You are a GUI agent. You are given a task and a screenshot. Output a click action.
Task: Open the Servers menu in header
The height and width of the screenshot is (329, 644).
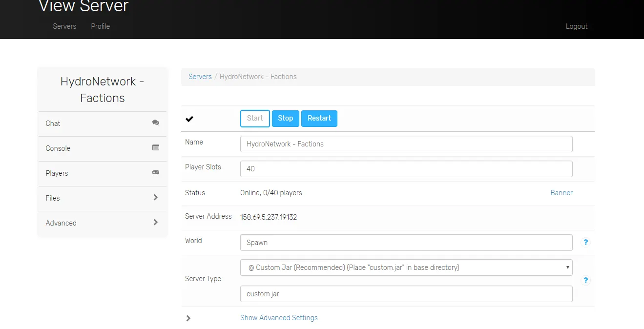coord(64,26)
